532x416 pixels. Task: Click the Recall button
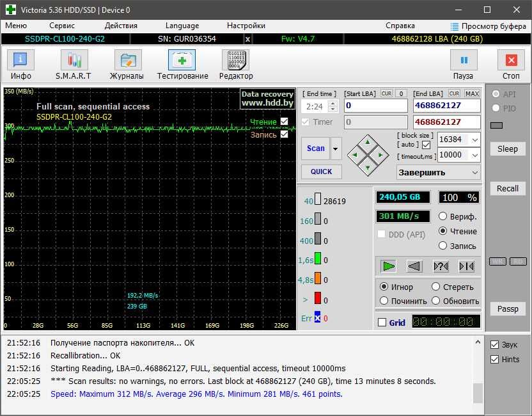click(x=508, y=188)
